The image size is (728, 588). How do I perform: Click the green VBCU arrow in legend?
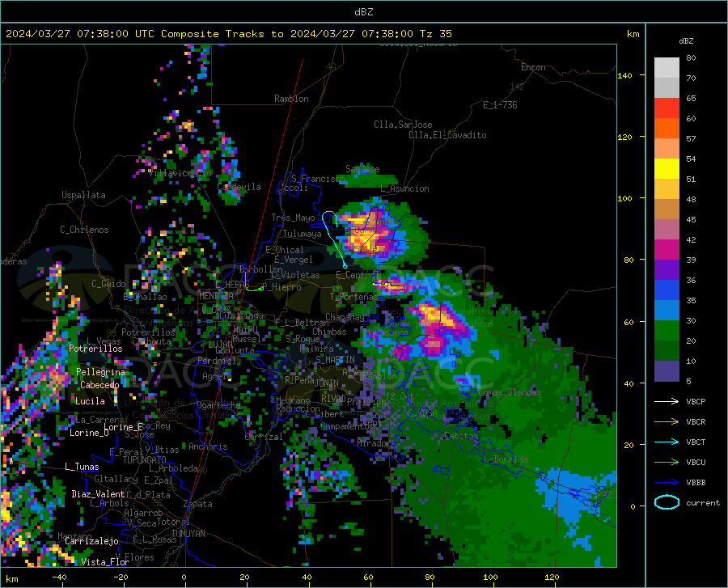click(667, 463)
